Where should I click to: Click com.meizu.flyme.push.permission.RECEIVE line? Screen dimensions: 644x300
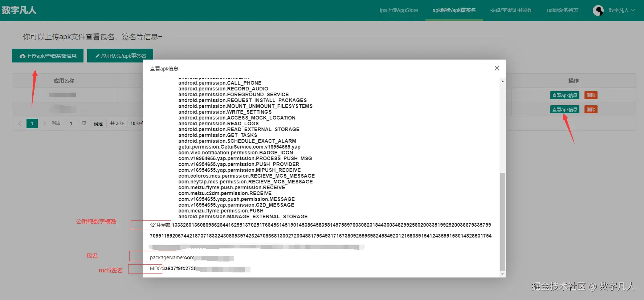pos(232,187)
